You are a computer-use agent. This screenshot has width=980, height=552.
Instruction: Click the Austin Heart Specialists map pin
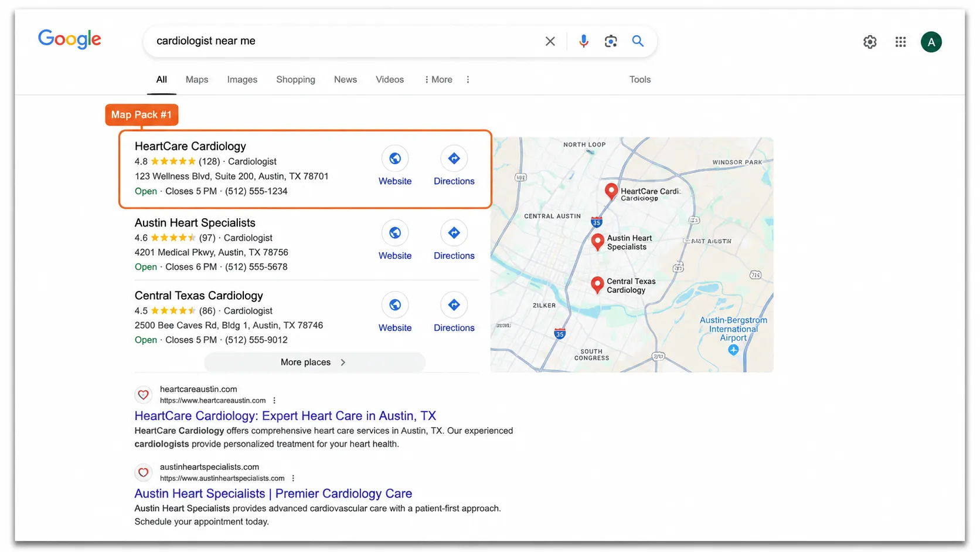[597, 241]
